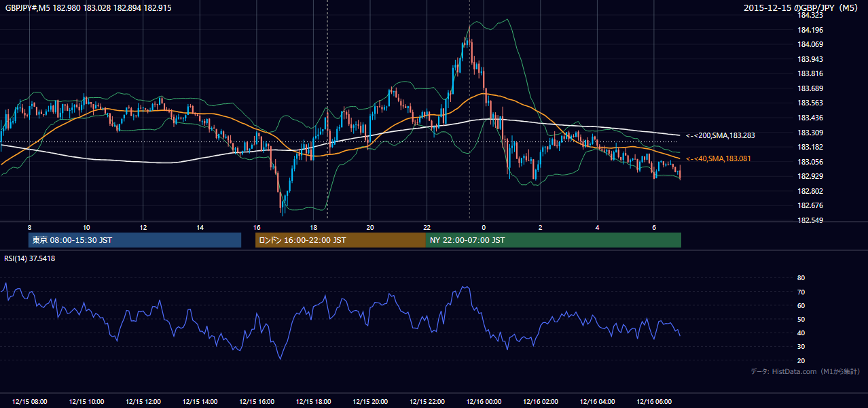
Task: Select the Tokyo 08:00-15:30 JST session bar
Action: (134, 240)
